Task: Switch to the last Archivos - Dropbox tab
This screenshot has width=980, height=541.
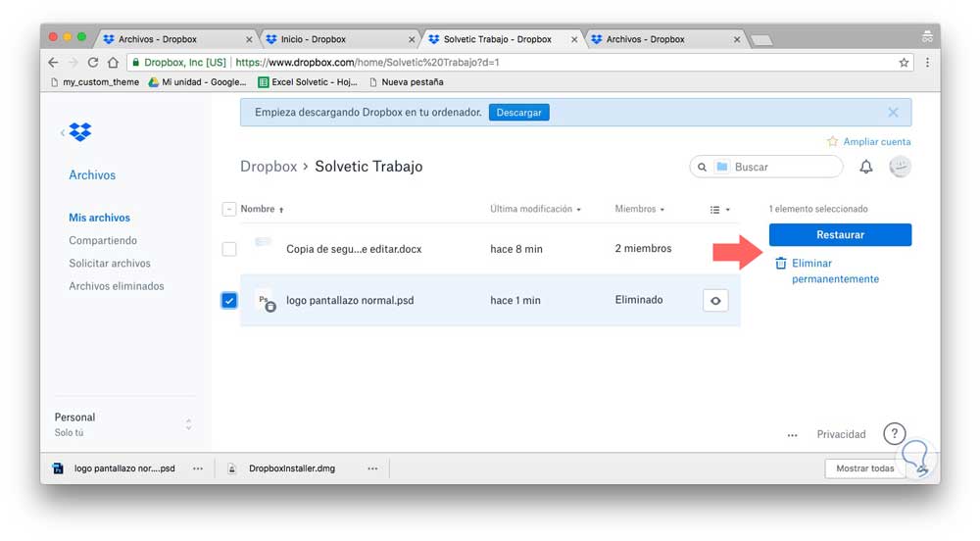Action: [663, 39]
